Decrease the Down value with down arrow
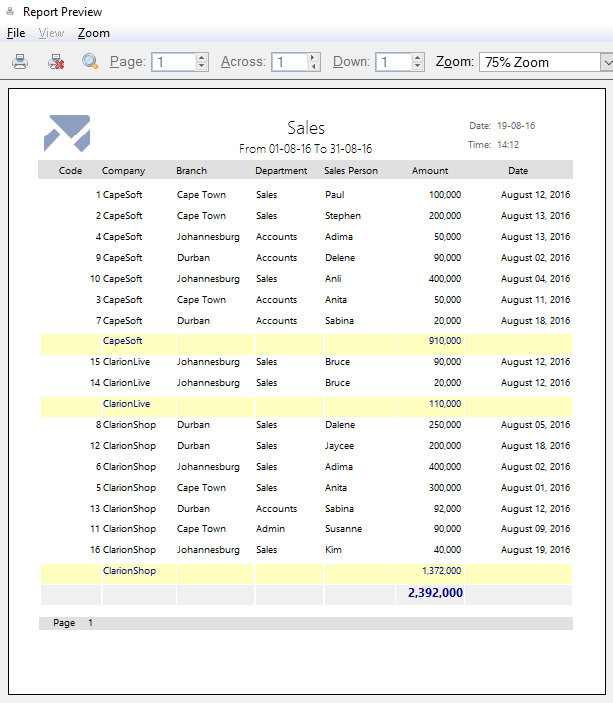 click(416, 67)
